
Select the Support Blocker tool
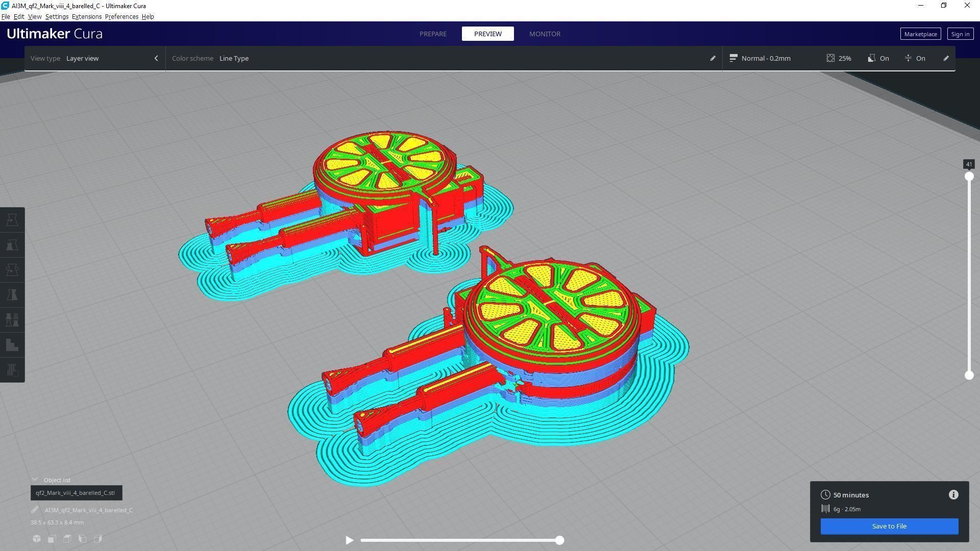pyautogui.click(x=12, y=345)
